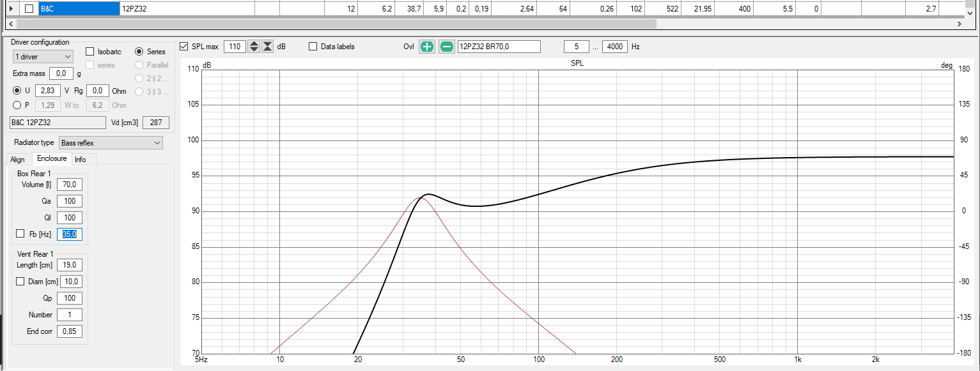Click the box Volume input field
This screenshot has height=371, width=980.
69,185
